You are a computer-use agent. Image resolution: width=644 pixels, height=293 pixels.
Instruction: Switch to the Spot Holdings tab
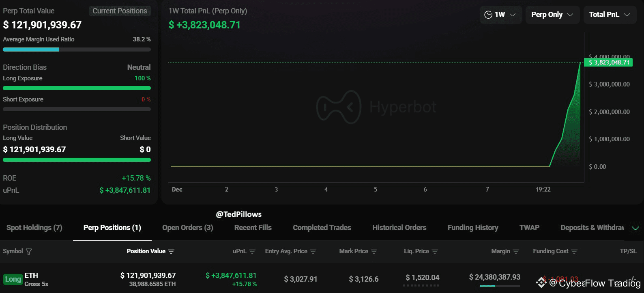[34, 228]
